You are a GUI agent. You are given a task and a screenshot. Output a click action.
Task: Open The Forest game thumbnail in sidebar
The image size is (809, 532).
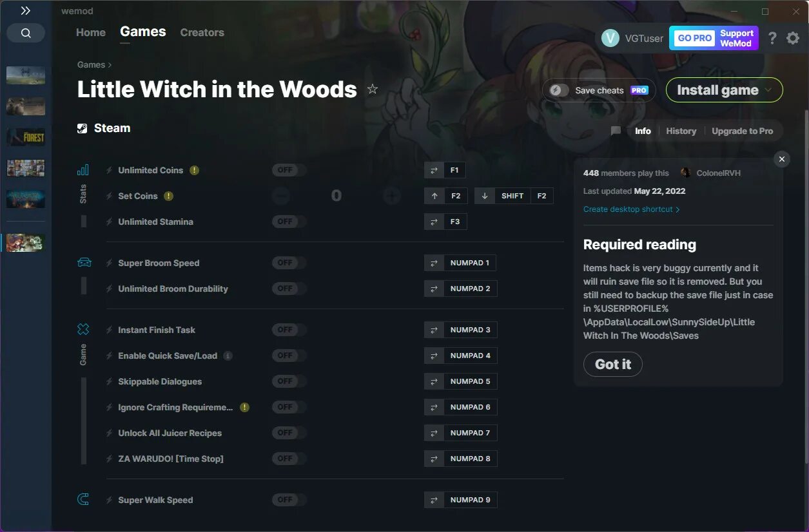pyautogui.click(x=26, y=137)
